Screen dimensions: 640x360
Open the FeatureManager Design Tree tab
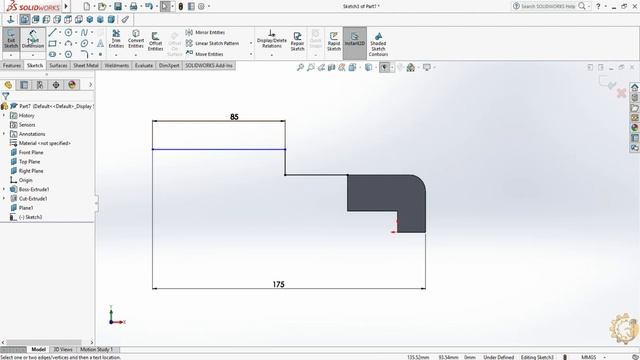click(x=8, y=85)
